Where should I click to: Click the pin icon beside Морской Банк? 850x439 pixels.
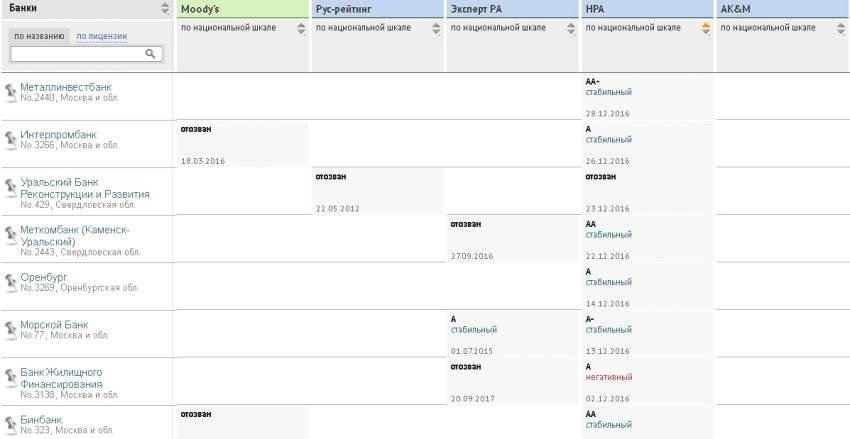click(11, 329)
